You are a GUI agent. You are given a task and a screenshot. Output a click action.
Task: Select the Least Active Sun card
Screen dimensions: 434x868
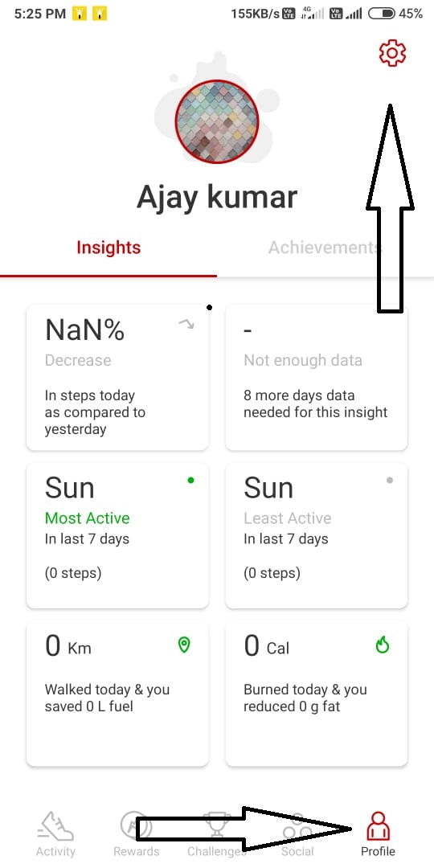pos(316,536)
